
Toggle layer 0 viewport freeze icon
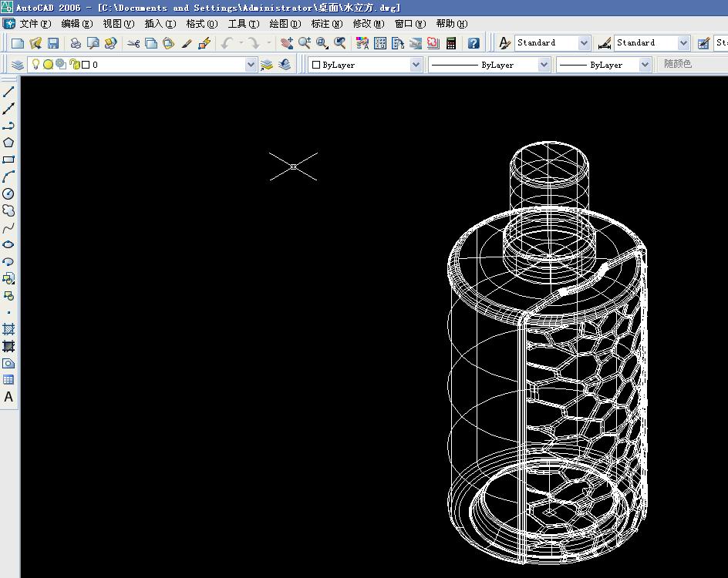[60, 65]
